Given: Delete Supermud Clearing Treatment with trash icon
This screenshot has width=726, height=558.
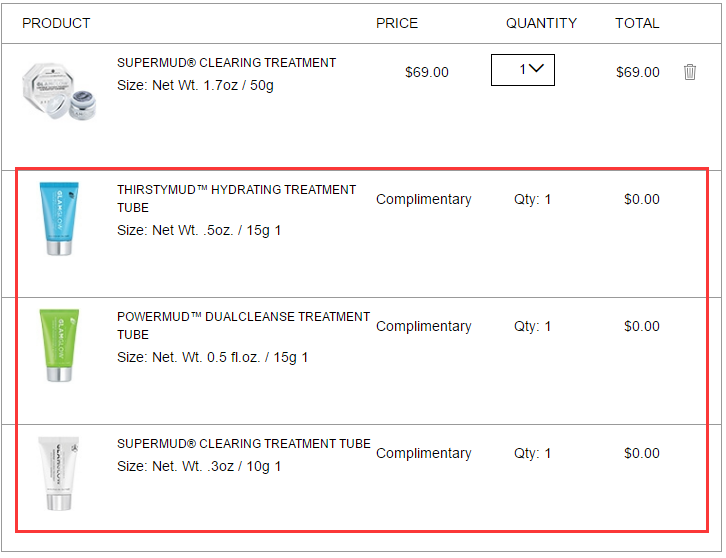Looking at the screenshot, I should (689, 72).
